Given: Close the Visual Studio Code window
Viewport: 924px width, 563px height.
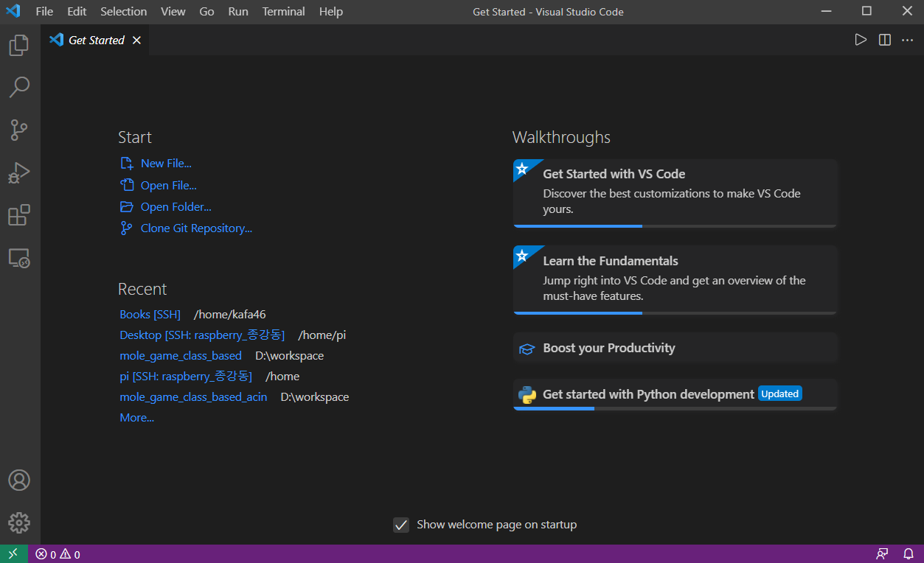Looking at the screenshot, I should (906, 11).
